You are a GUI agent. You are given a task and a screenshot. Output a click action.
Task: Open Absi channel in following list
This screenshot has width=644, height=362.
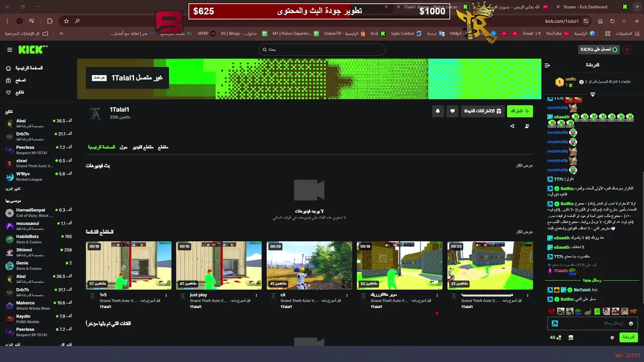(x=38, y=123)
